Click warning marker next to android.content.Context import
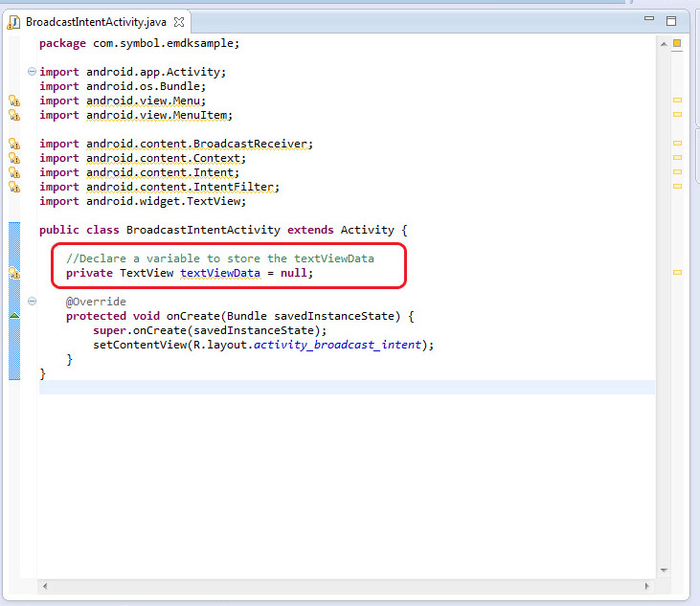The width and height of the screenshot is (700, 606). click(14, 158)
